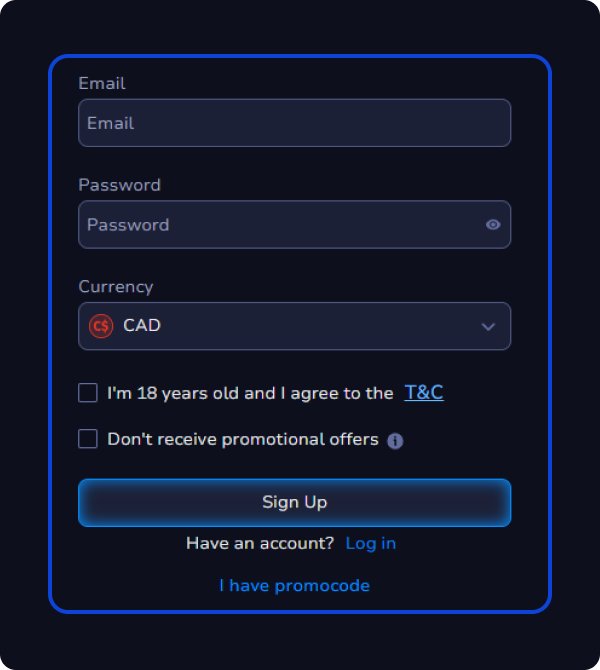Tick the Don't receive promotional offers checkbox
Image resolution: width=600 pixels, height=670 pixels.
[x=88, y=439]
